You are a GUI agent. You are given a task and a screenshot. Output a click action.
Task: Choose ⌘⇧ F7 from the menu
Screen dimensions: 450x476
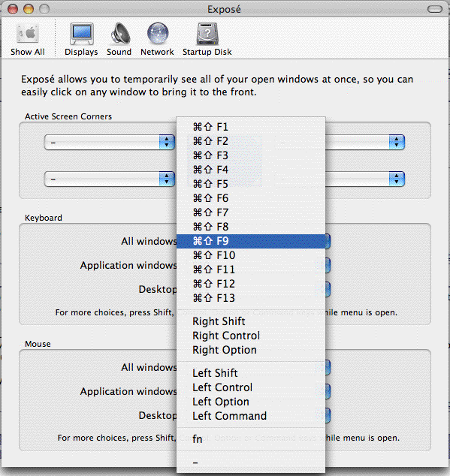251,212
